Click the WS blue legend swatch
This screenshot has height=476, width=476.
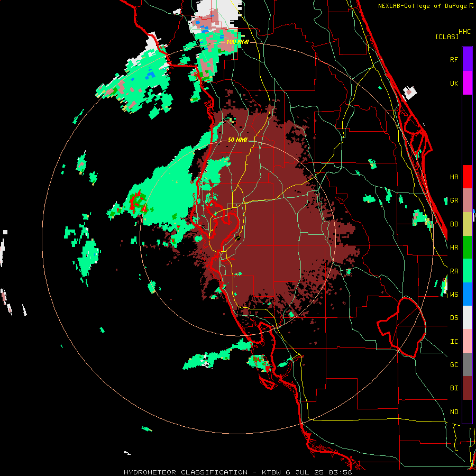point(467,294)
